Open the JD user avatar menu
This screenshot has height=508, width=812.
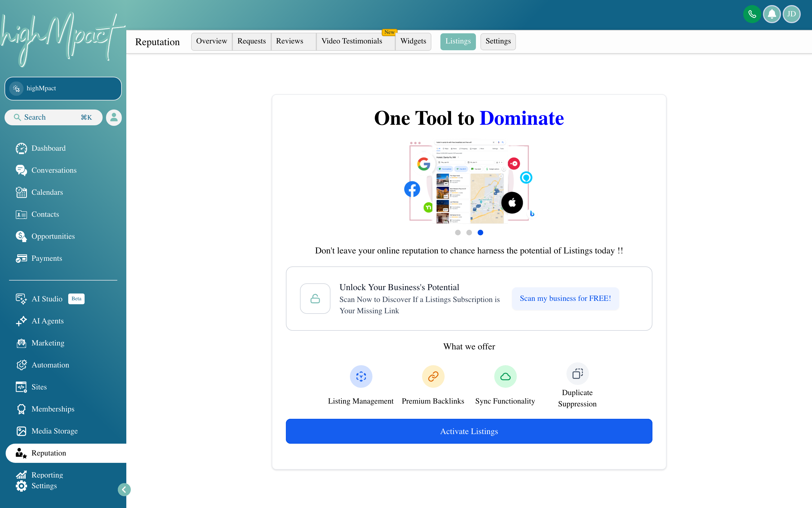pyautogui.click(x=791, y=14)
